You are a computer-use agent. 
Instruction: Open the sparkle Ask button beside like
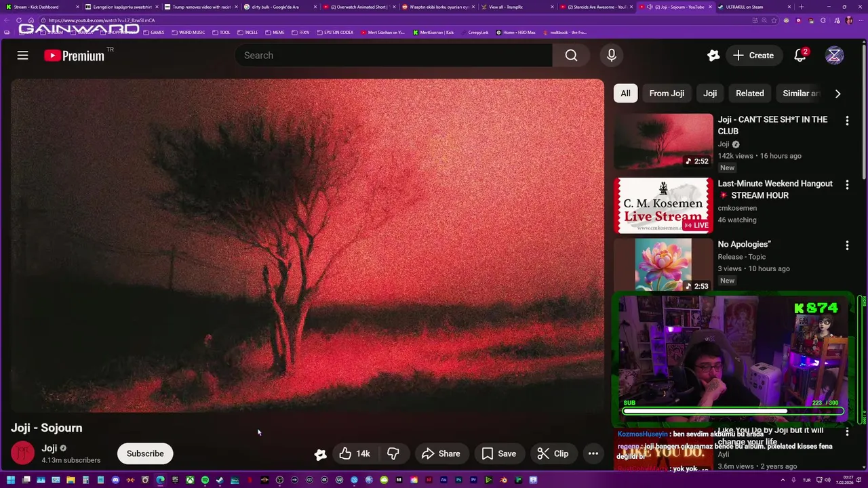point(320,454)
